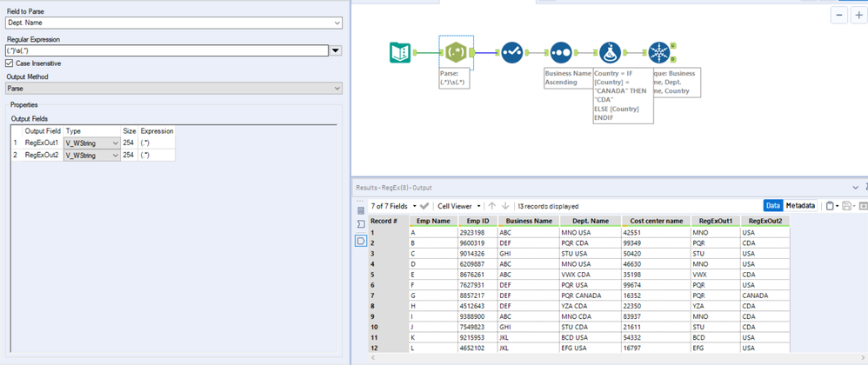This screenshot has width=868, height=365.
Task: Click the Regular Expression input field
Action: [x=167, y=51]
